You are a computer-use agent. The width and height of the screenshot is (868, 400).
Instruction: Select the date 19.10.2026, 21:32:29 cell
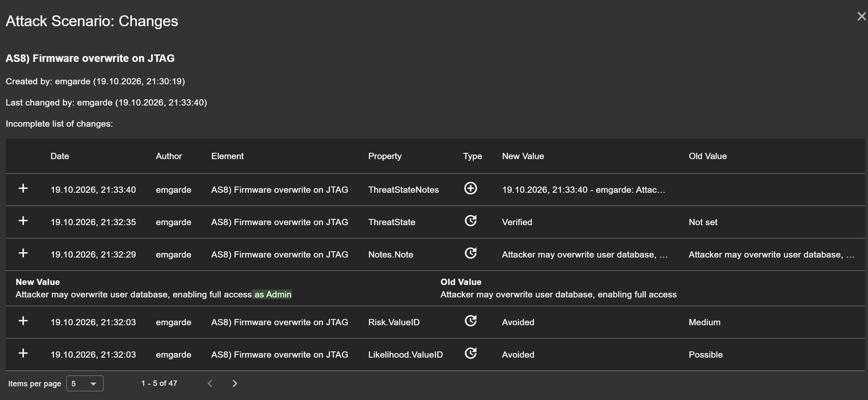click(x=93, y=255)
